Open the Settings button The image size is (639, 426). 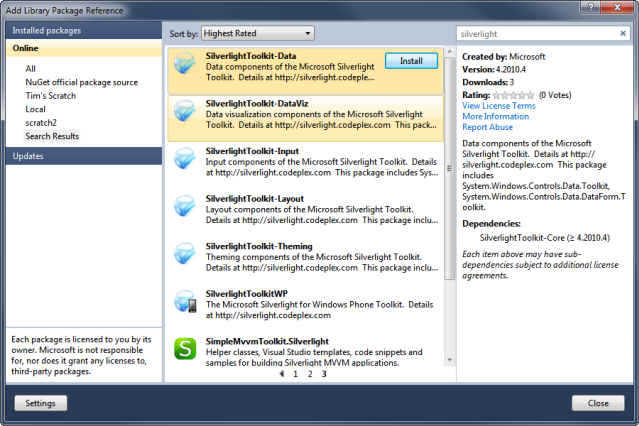coord(40,403)
